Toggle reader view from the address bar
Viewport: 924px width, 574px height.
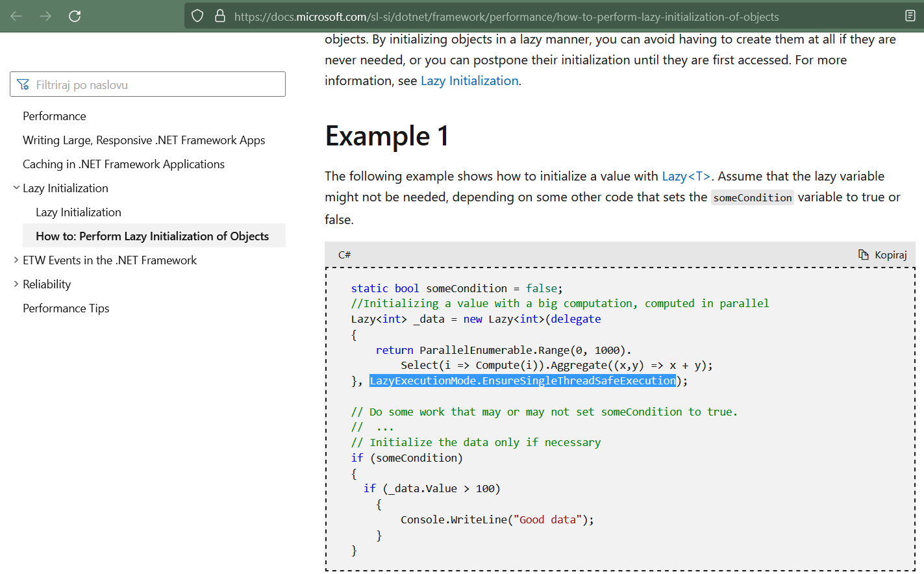click(x=909, y=16)
